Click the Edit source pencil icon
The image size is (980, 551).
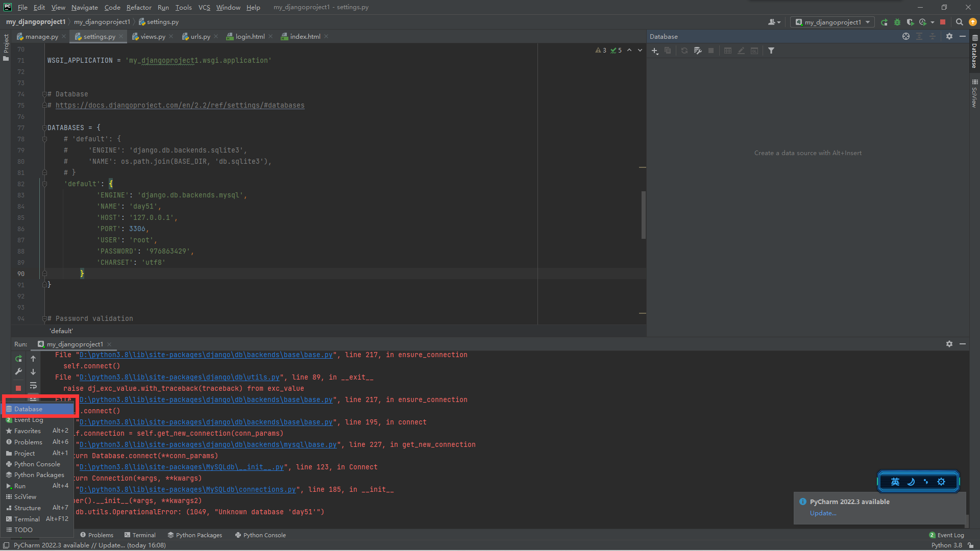(741, 51)
